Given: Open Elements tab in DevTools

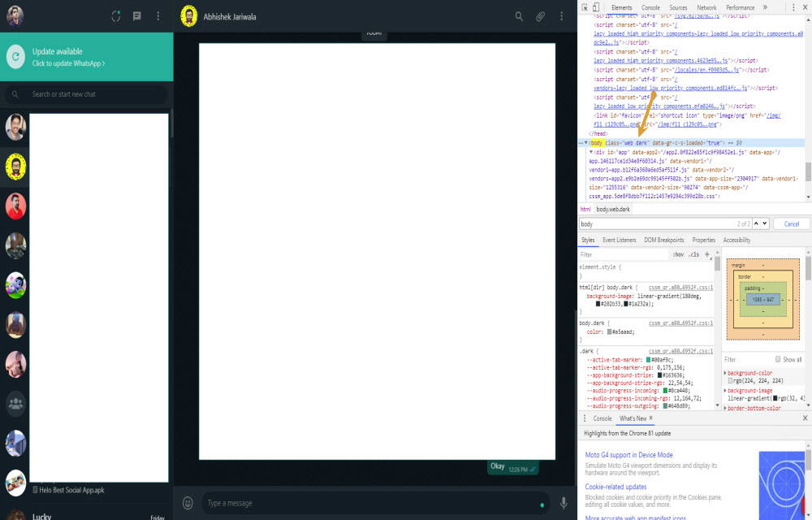Looking at the screenshot, I should pyautogui.click(x=621, y=7).
